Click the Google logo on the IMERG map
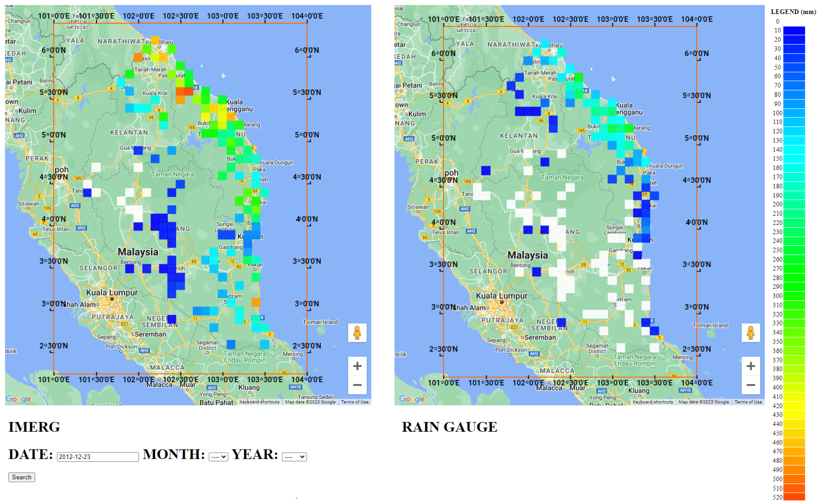 coord(18,399)
